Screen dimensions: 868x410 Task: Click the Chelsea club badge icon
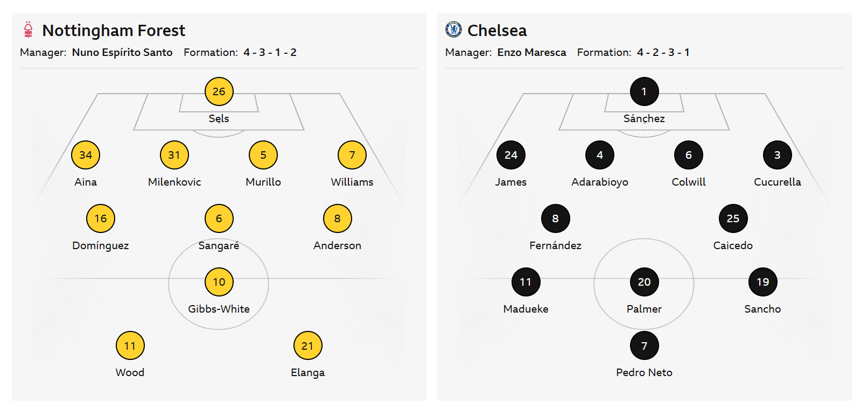tap(453, 30)
